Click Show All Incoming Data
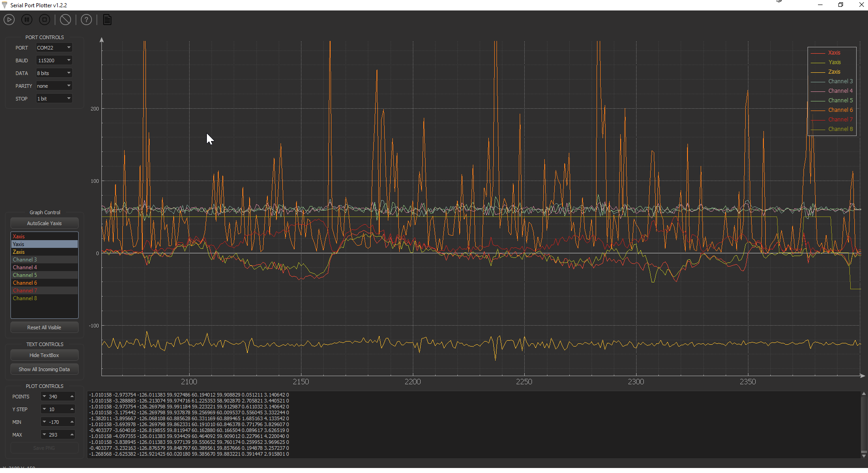The width and height of the screenshot is (868, 473). (x=44, y=369)
